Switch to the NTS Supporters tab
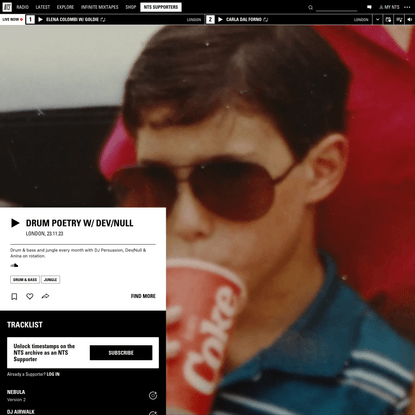This screenshot has width=415, height=415. coord(161,7)
